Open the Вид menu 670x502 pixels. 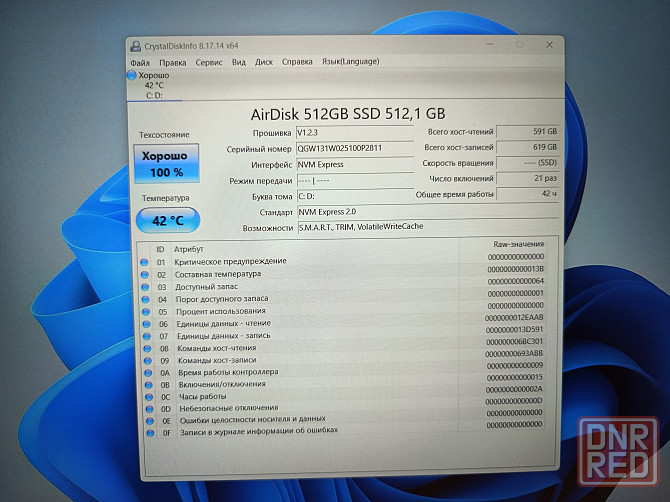[x=239, y=62]
